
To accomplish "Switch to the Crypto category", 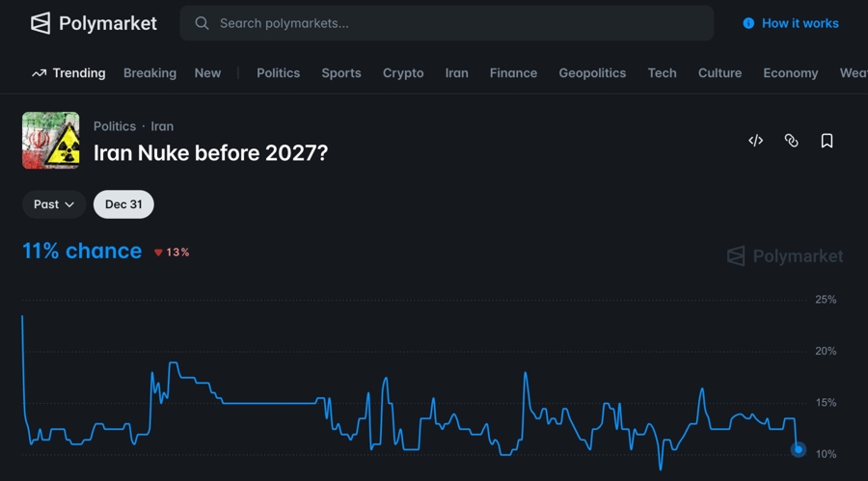I will (x=403, y=73).
